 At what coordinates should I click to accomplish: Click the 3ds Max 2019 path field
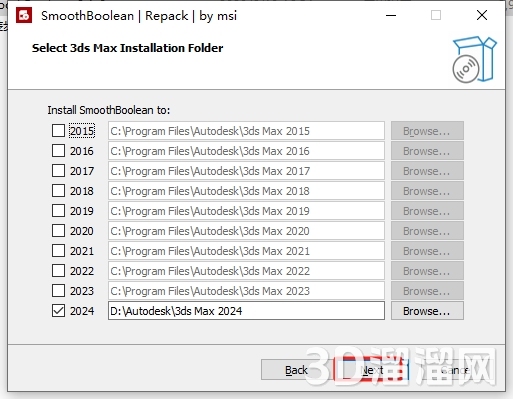pos(246,211)
